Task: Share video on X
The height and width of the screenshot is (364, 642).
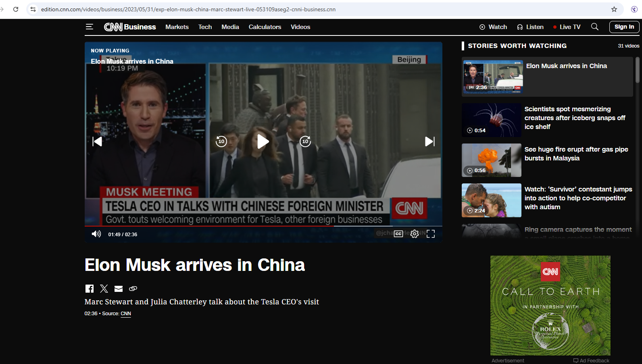Action: tap(104, 289)
